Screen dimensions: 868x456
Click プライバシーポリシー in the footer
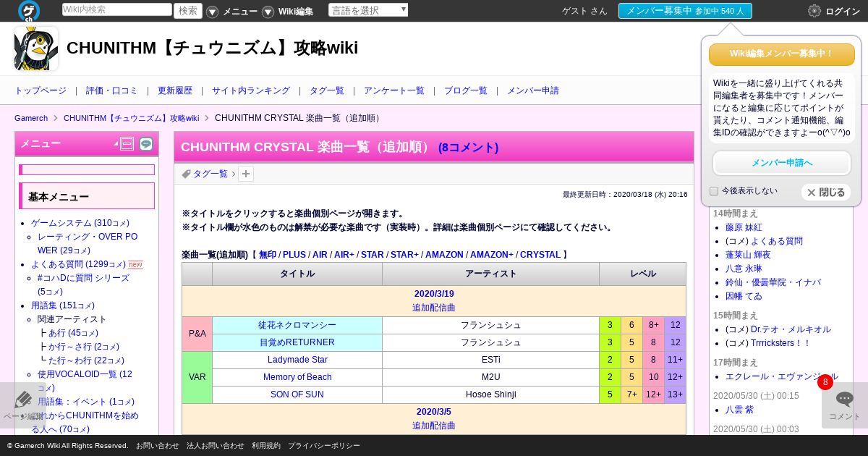pos(324,446)
